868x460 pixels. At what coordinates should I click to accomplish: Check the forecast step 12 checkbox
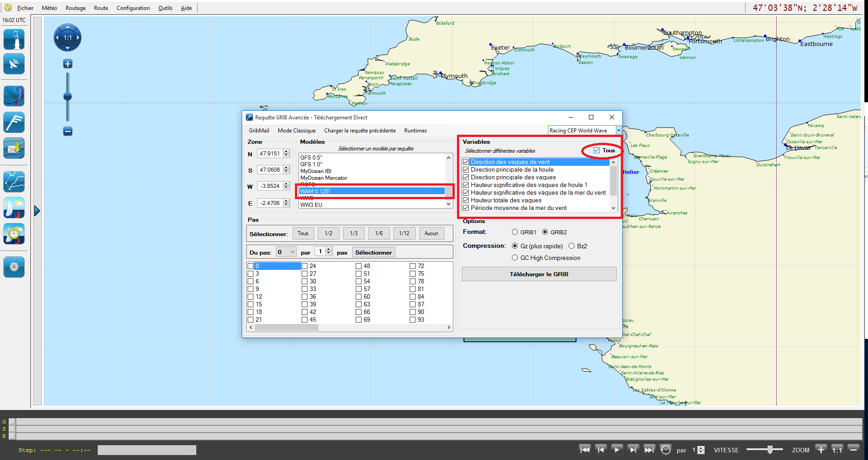(x=251, y=297)
